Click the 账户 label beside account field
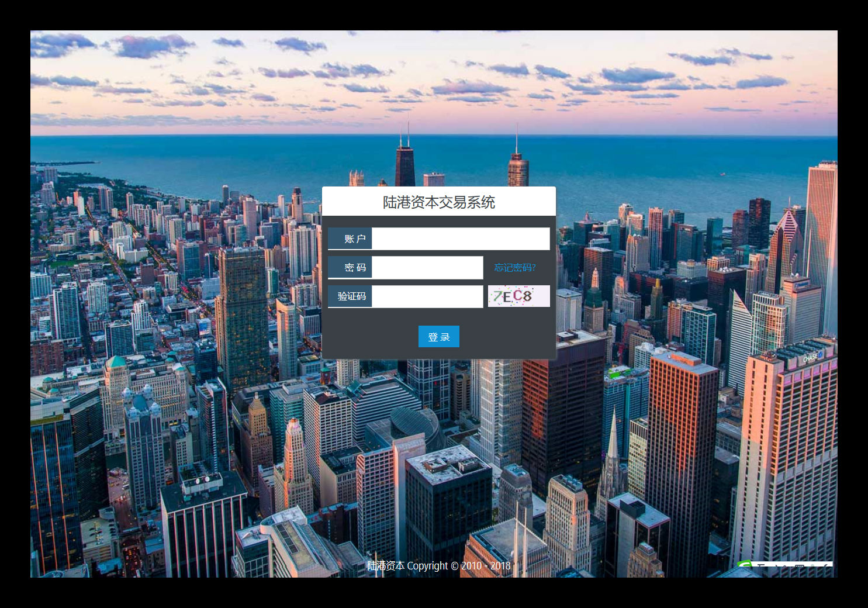This screenshot has width=868, height=608. pos(351,239)
